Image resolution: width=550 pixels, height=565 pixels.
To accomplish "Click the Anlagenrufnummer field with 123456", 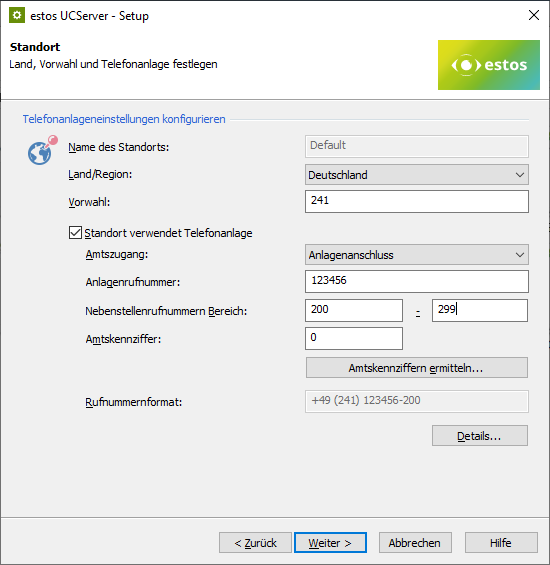I will pyautogui.click(x=417, y=281).
